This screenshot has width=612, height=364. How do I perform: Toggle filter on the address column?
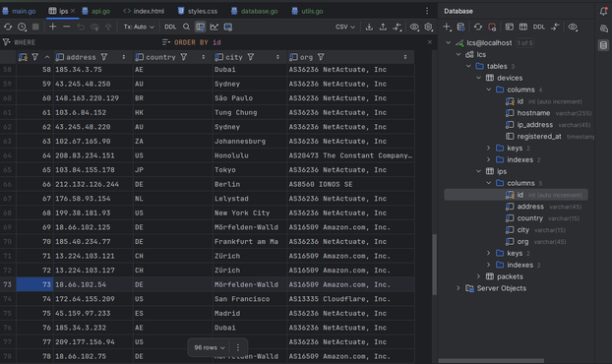(104, 57)
